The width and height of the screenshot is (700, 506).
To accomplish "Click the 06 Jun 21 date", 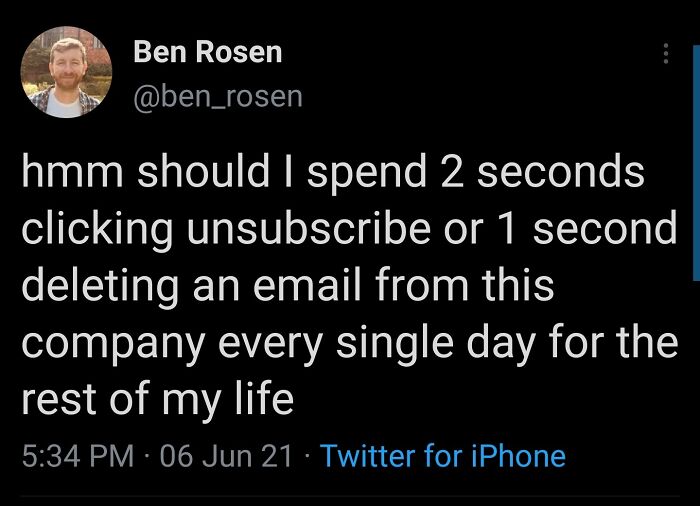I will (x=226, y=457).
